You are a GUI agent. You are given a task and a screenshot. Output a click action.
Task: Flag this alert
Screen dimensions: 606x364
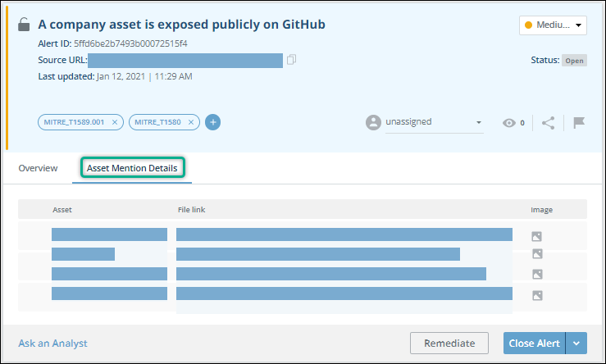point(578,123)
